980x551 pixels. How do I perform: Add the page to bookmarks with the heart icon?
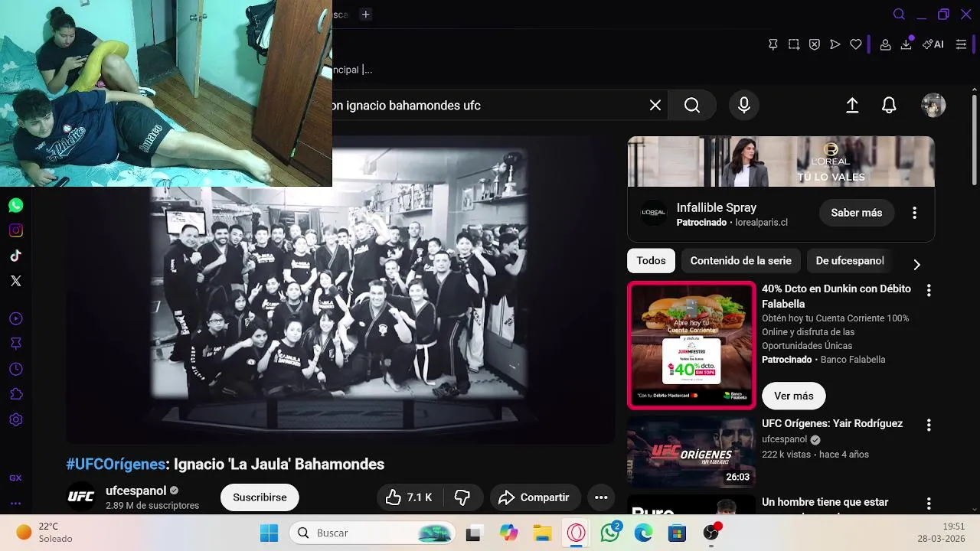(856, 44)
